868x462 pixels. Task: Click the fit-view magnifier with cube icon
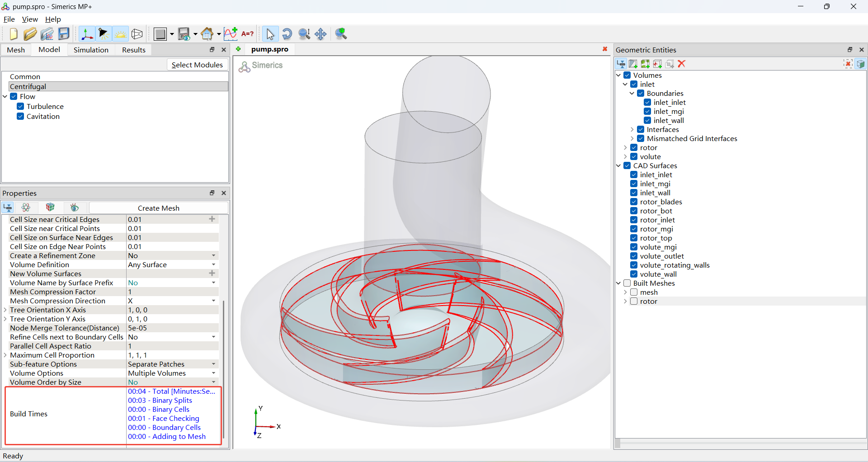coord(341,34)
